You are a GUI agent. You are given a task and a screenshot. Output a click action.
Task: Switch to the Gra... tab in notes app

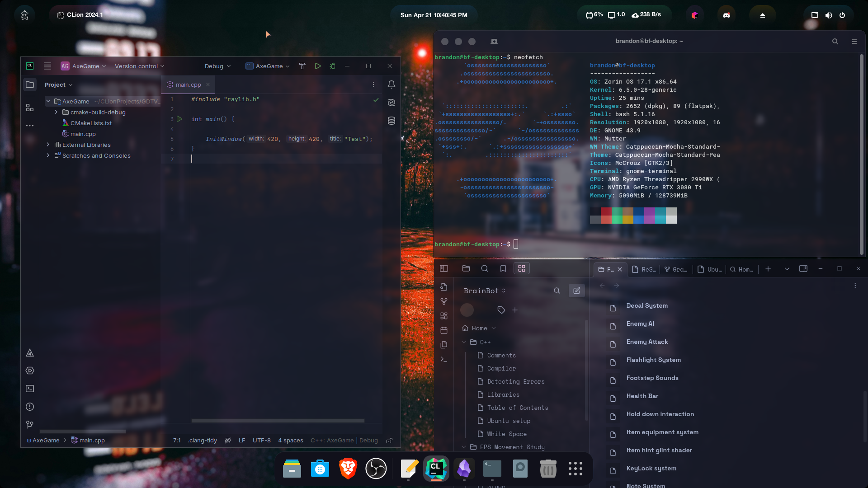point(676,269)
